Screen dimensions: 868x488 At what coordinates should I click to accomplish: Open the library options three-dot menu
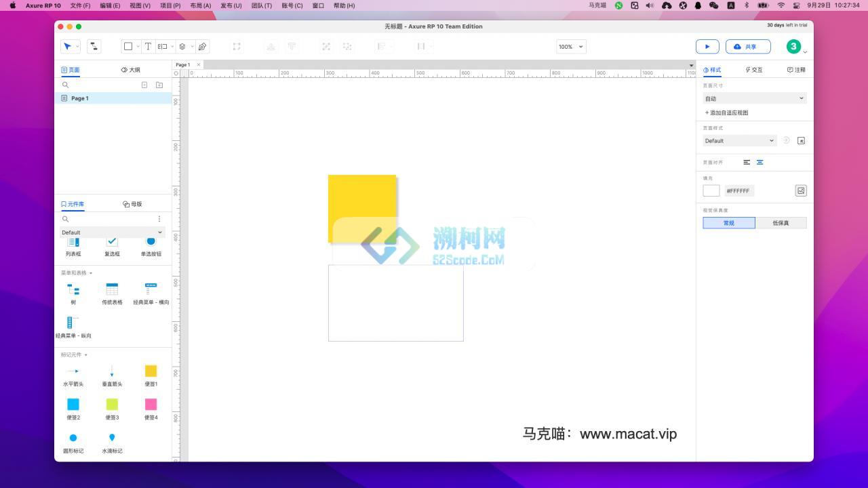coord(159,219)
